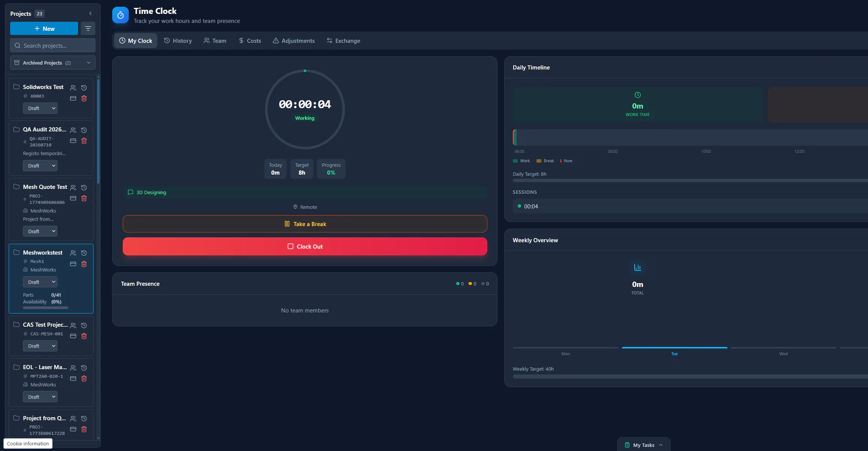
Task: Click Take a Break button
Action: tap(305, 224)
